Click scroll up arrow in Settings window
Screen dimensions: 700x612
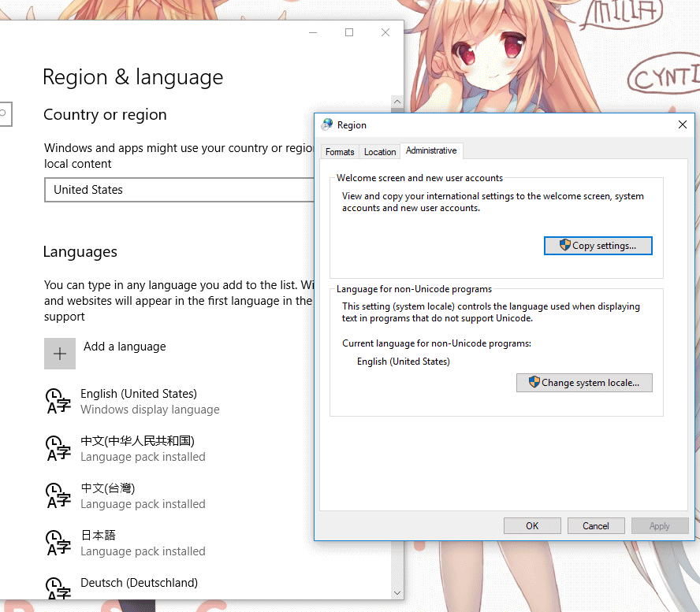(397, 102)
